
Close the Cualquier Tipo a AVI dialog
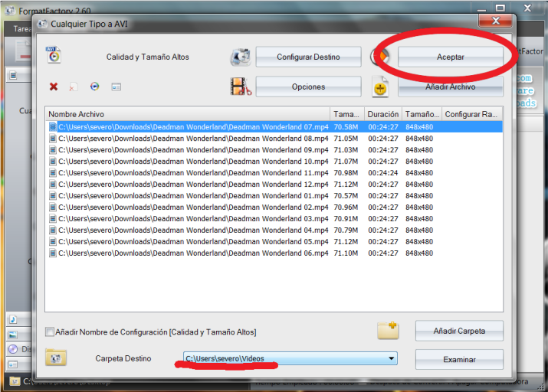(x=496, y=21)
